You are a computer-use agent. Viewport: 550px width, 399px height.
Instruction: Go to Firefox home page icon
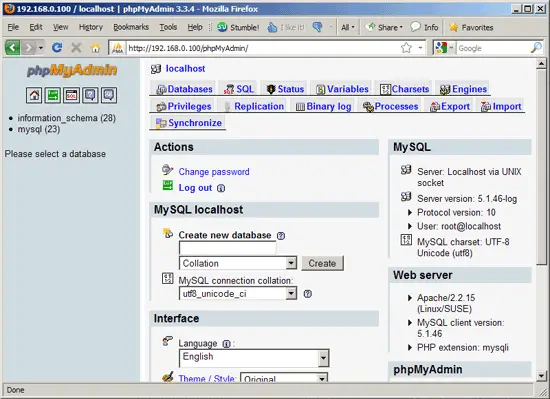95,47
